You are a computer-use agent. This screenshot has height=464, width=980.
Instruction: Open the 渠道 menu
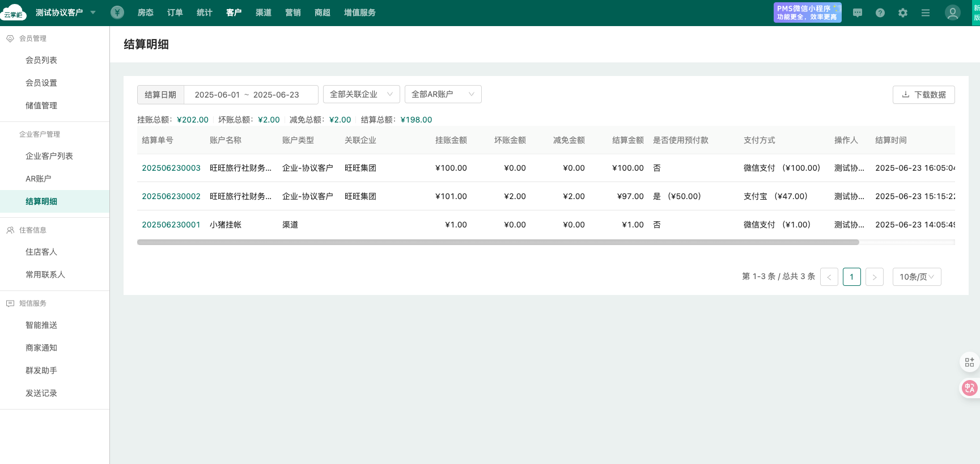click(264, 12)
